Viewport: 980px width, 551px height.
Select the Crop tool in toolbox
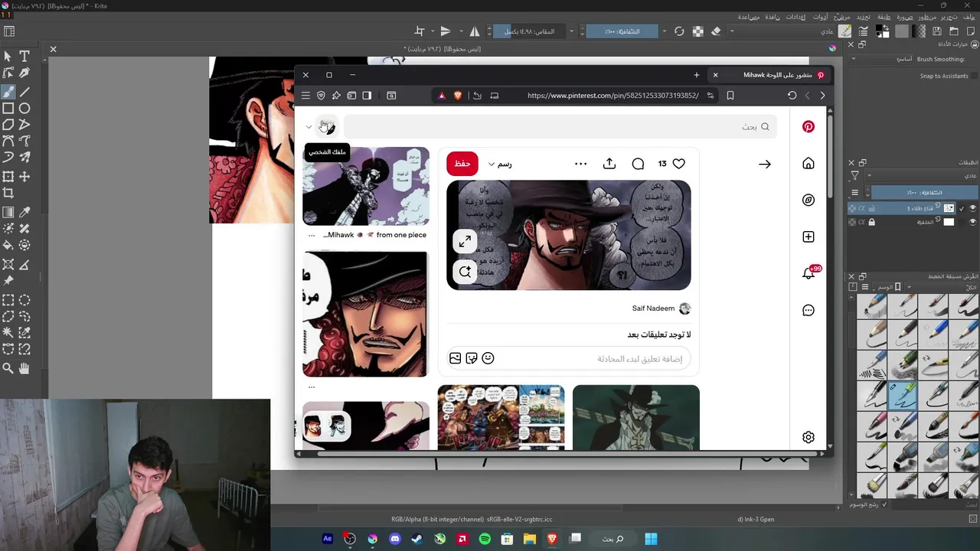[8, 194]
